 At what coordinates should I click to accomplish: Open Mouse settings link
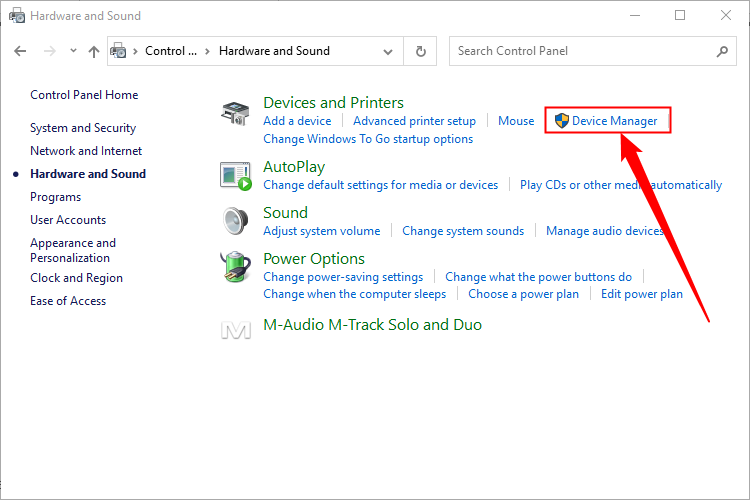(516, 121)
